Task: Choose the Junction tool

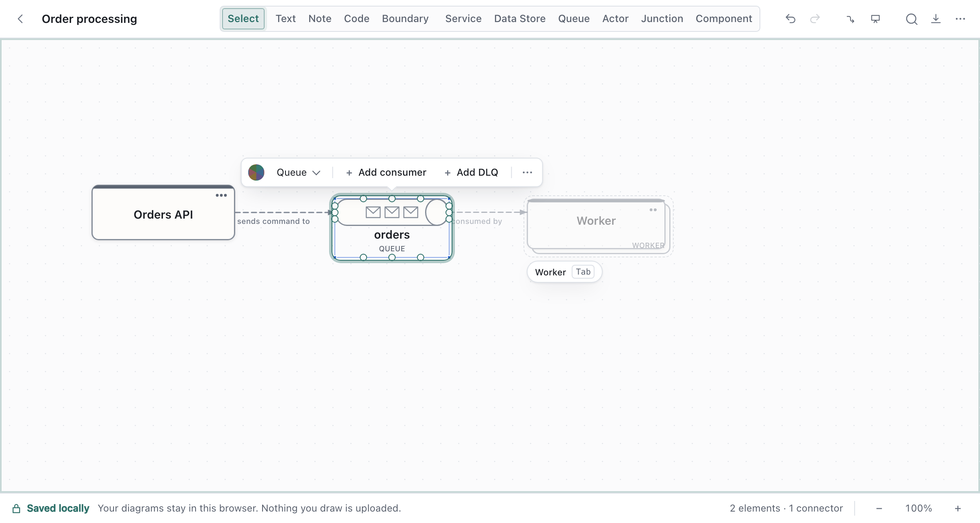Action: click(x=662, y=19)
